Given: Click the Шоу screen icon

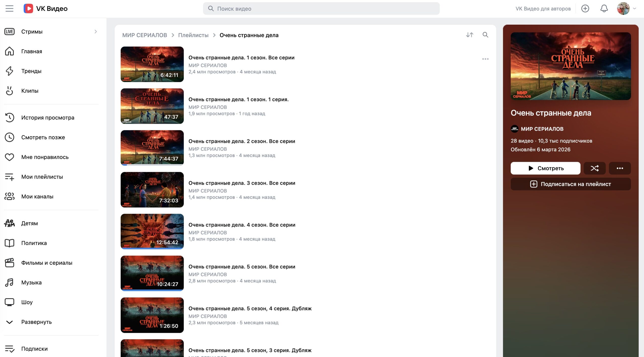Looking at the screenshot, I should coord(9,302).
